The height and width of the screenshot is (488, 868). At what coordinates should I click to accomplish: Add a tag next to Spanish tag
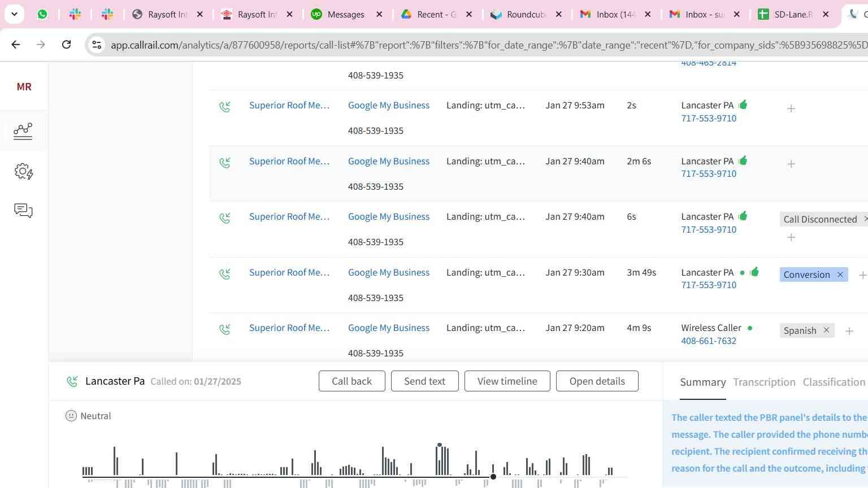click(x=849, y=331)
